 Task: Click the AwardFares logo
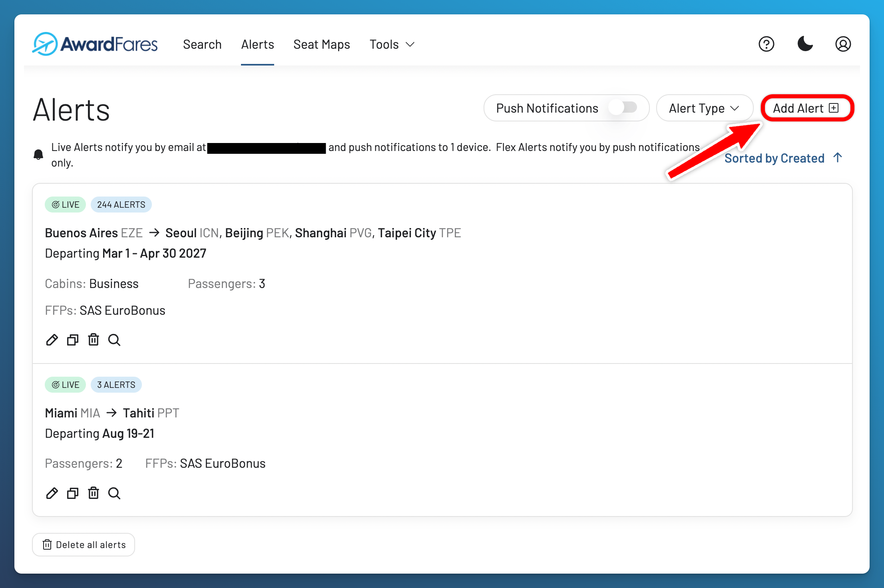[x=95, y=44]
